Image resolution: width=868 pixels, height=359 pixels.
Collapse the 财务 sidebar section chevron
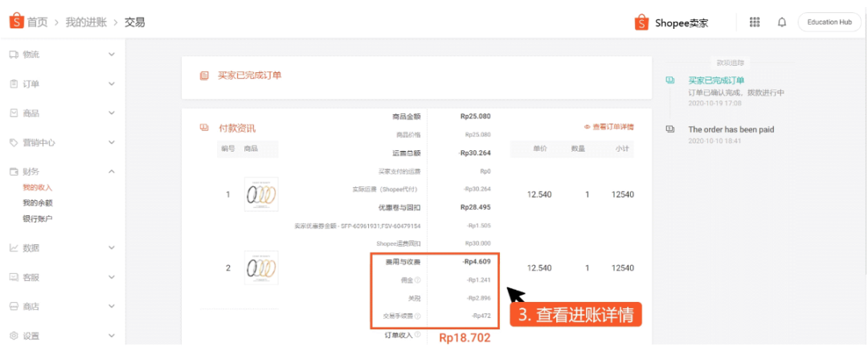click(x=111, y=172)
